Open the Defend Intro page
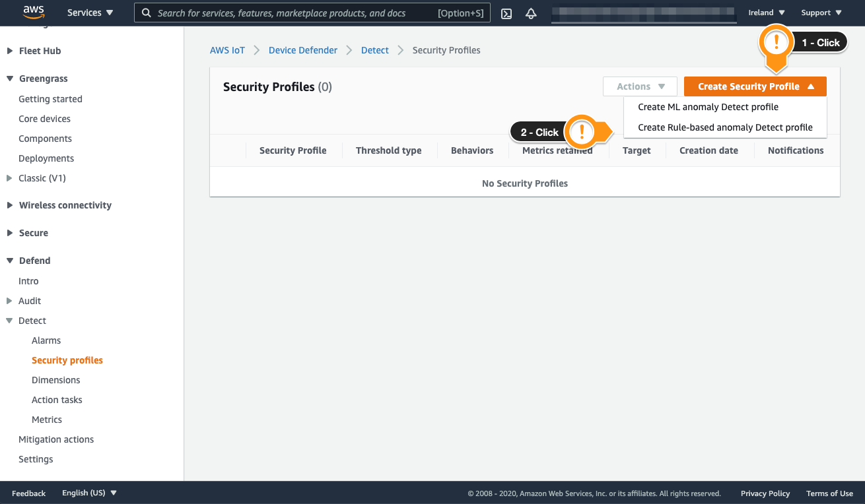The height and width of the screenshot is (504, 865). point(28,281)
